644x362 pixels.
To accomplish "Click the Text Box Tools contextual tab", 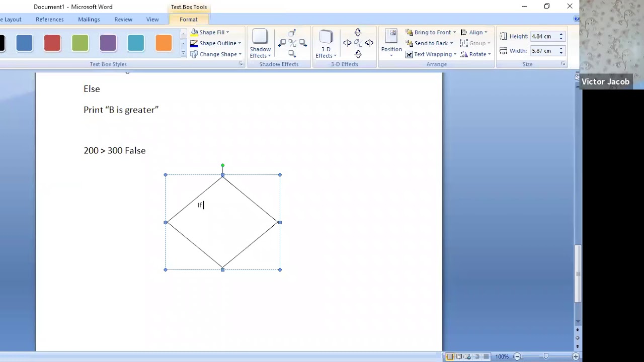I will pyautogui.click(x=189, y=7).
